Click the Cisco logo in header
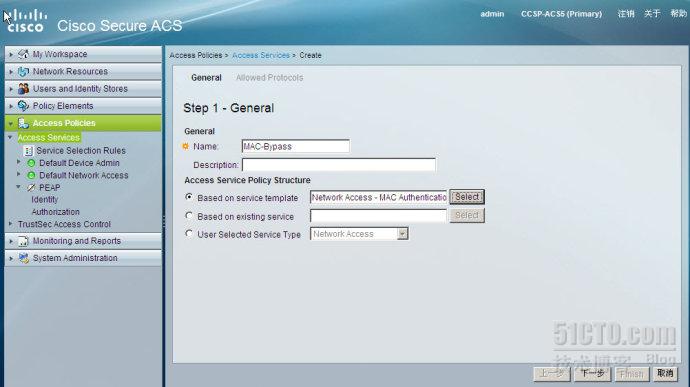 coord(26,21)
